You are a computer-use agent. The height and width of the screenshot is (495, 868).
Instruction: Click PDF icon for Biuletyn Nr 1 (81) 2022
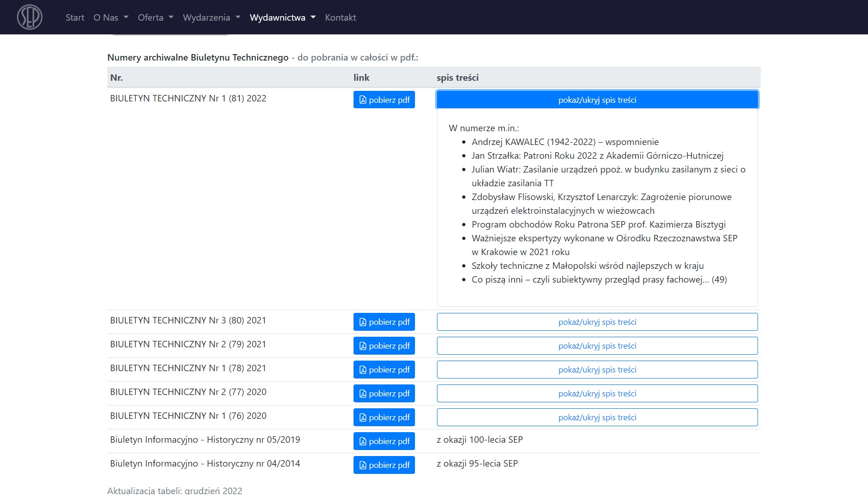[x=363, y=100]
